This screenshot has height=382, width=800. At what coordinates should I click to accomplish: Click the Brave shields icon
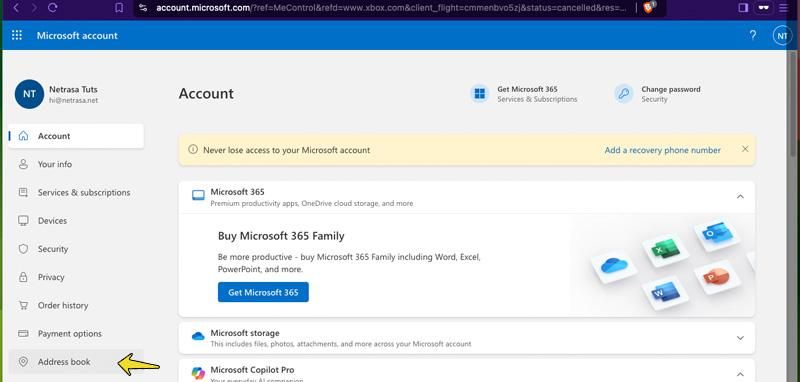tap(649, 7)
